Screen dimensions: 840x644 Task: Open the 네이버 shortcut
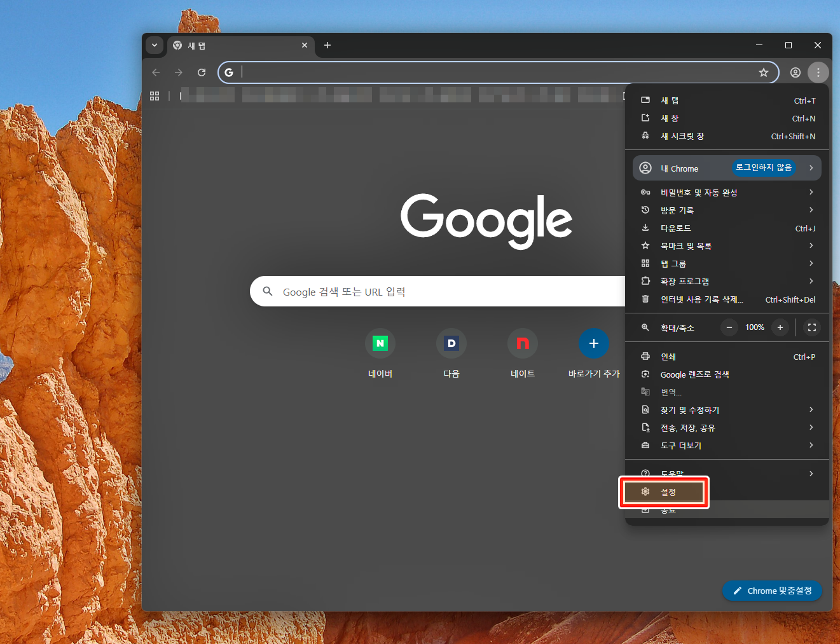tap(380, 353)
